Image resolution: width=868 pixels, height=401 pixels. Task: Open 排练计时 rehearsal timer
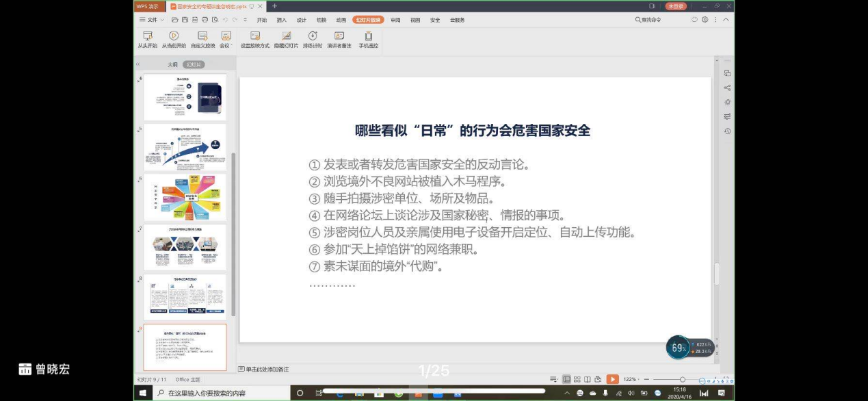pos(313,36)
